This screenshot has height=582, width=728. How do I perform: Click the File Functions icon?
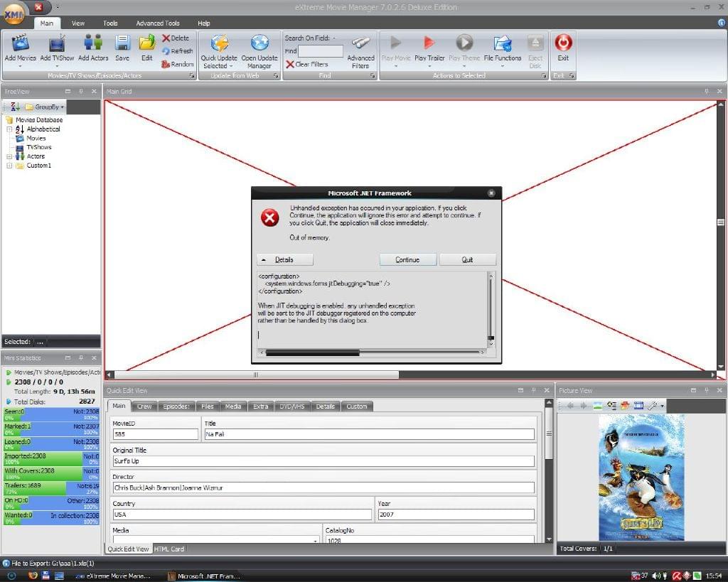pos(503,43)
